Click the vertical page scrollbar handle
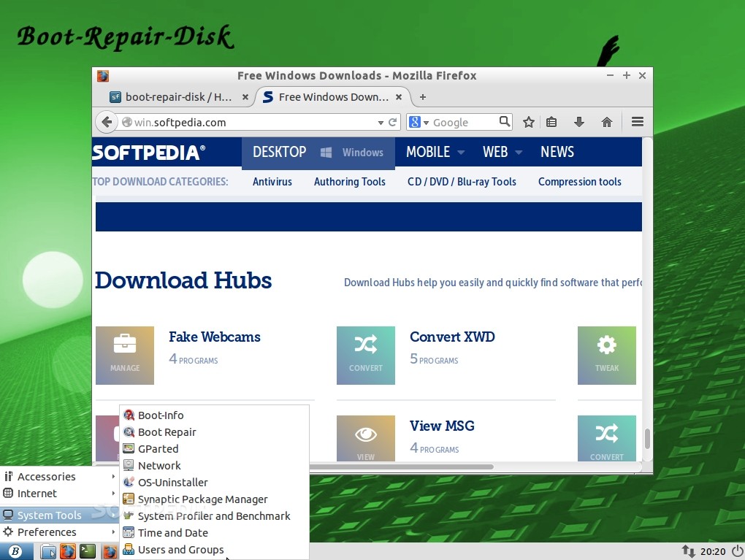745x560 pixels. click(x=647, y=438)
